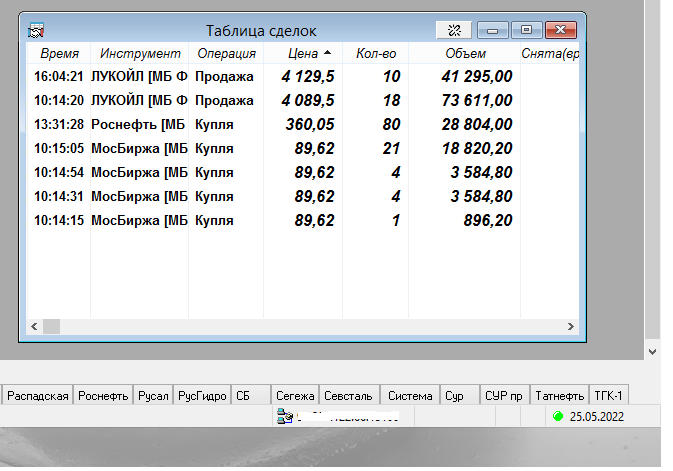Select the МосБиржа deal at 10:14:54
This screenshot has width=673, height=471.
pyautogui.click(x=303, y=173)
